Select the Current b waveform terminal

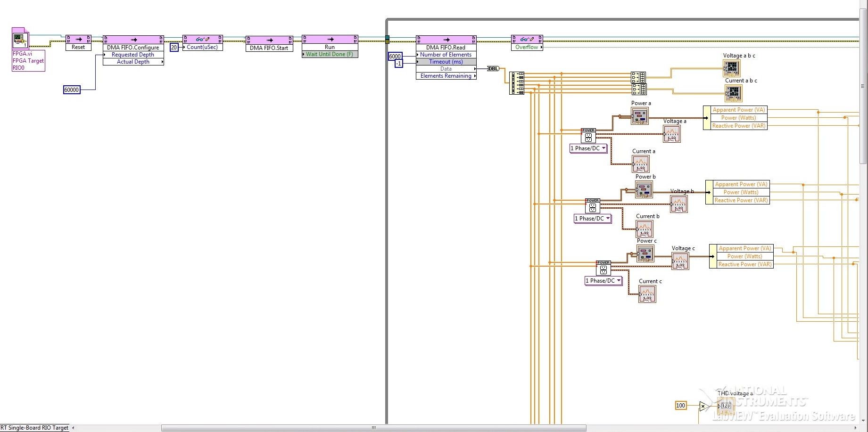(645, 229)
